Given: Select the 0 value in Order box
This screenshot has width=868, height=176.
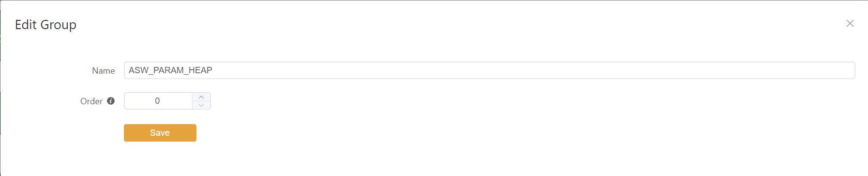Looking at the screenshot, I should (x=157, y=101).
